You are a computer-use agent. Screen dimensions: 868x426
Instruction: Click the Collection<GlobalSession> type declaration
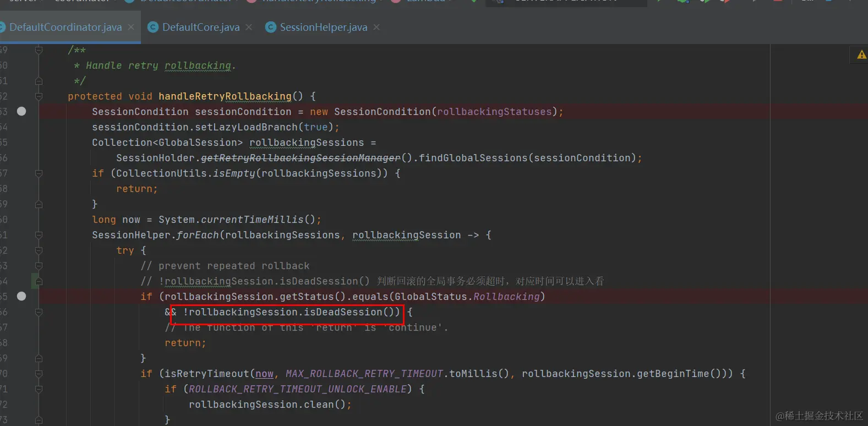167,143
